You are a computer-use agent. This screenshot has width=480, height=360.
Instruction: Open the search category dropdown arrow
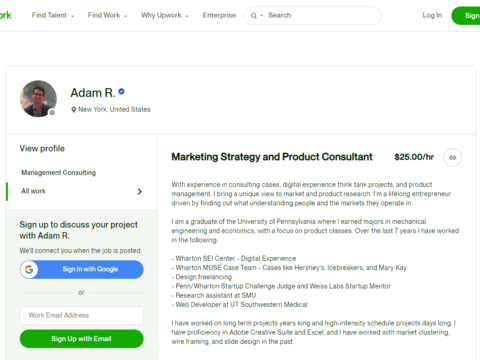tap(262, 16)
